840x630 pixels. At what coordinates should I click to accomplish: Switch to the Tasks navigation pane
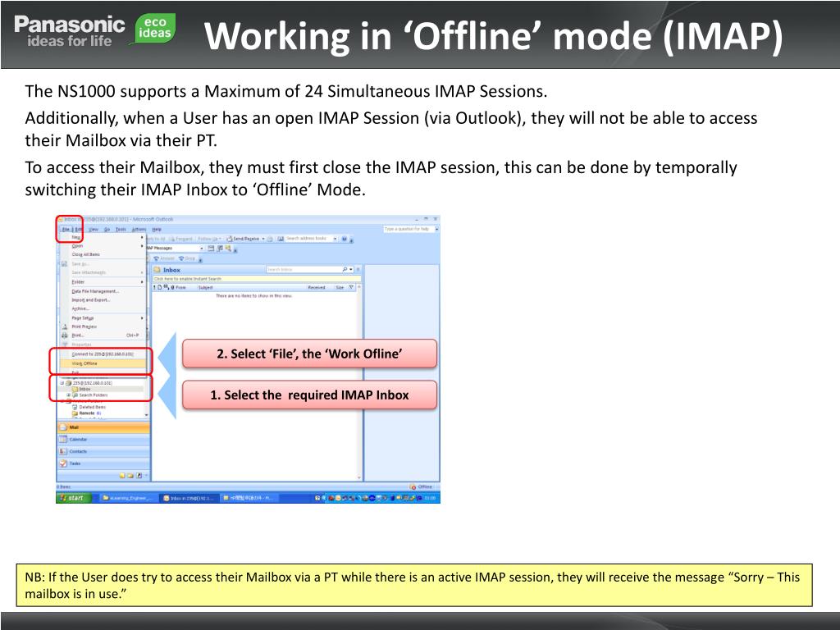pyautogui.click(x=103, y=463)
